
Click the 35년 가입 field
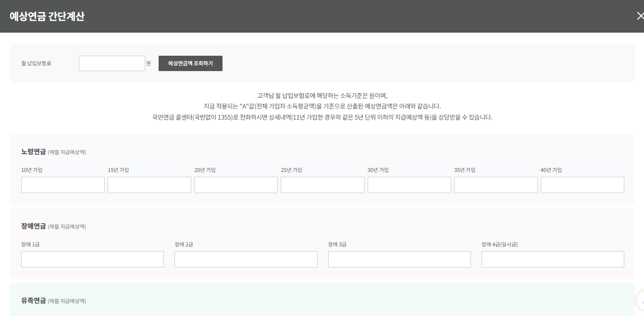point(495,184)
